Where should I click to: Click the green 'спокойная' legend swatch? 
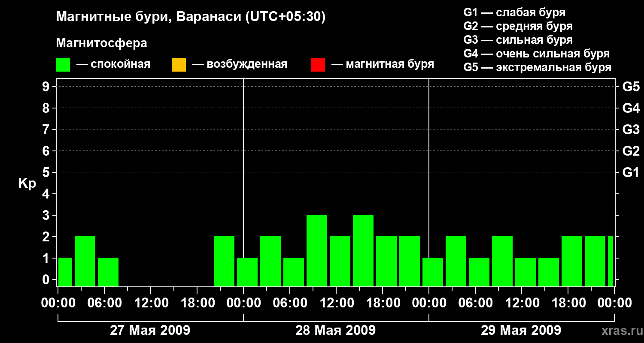point(63,65)
